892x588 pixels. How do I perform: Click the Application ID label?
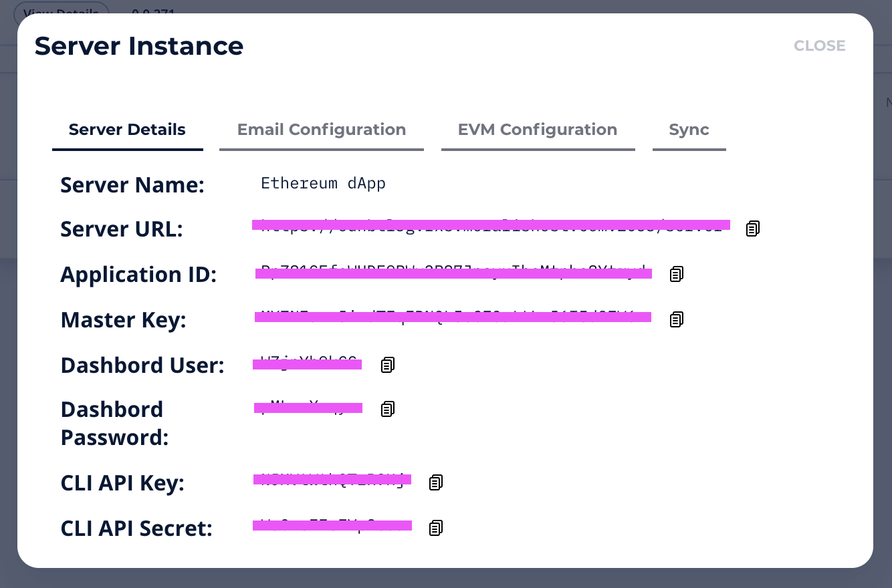[138, 275]
